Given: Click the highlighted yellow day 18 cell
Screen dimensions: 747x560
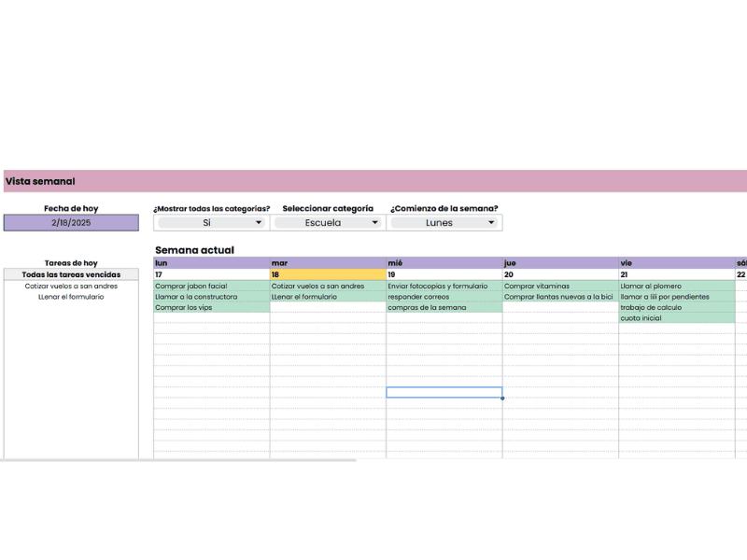Looking at the screenshot, I should pyautogui.click(x=328, y=274).
